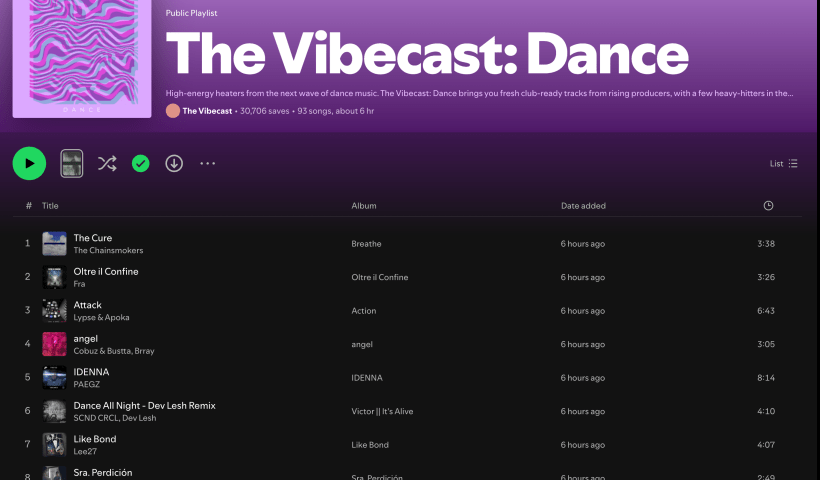
Task: Click the clock duration column icon
Action: 768,206
